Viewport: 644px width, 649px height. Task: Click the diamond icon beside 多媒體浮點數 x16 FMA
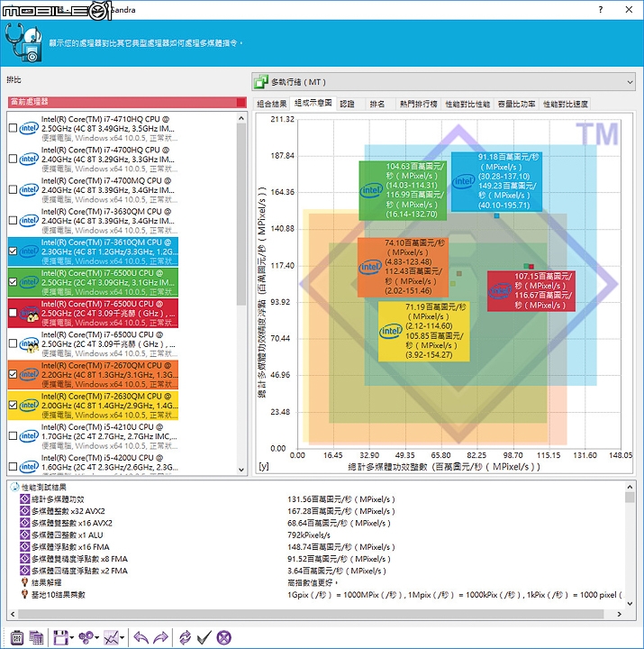pyautogui.click(x=25, y=547)
